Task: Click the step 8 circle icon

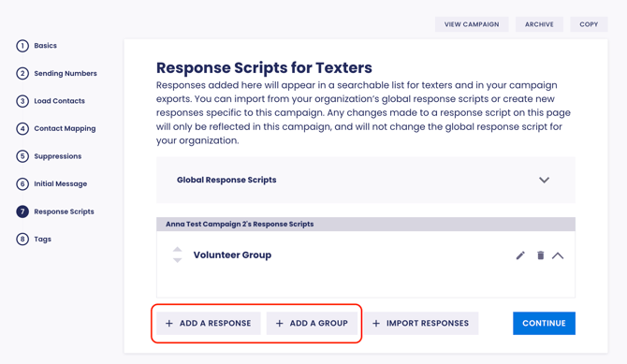Action: click(22, 240)
